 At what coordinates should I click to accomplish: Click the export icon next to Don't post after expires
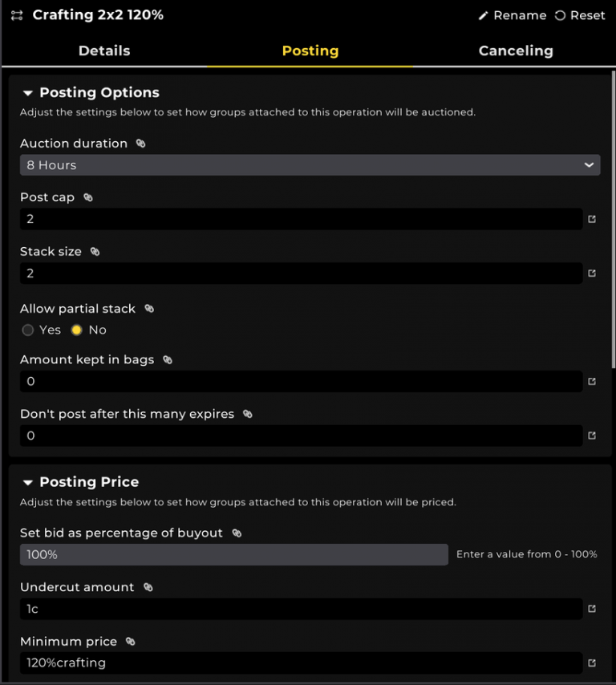point(591,436)
